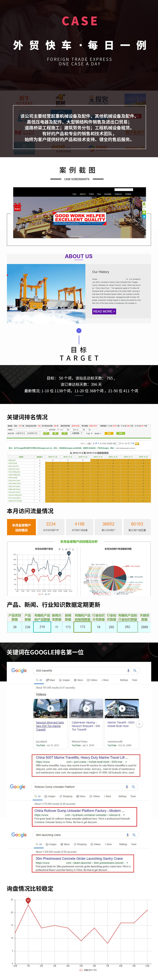This screenshot has width=158, height=980.
Task: Click Tools in the '30m launching crane' results
Action: pyautogui.click(x=134, y=844)
